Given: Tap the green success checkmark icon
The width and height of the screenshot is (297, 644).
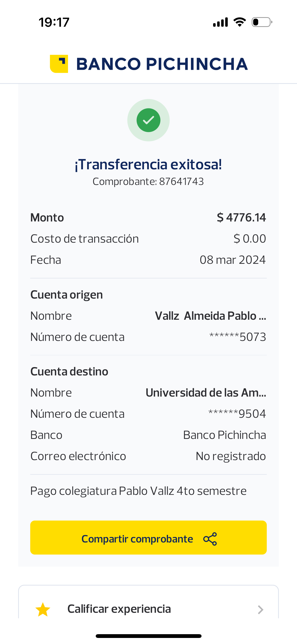Looking at the screenshot, I should (148, 120).
